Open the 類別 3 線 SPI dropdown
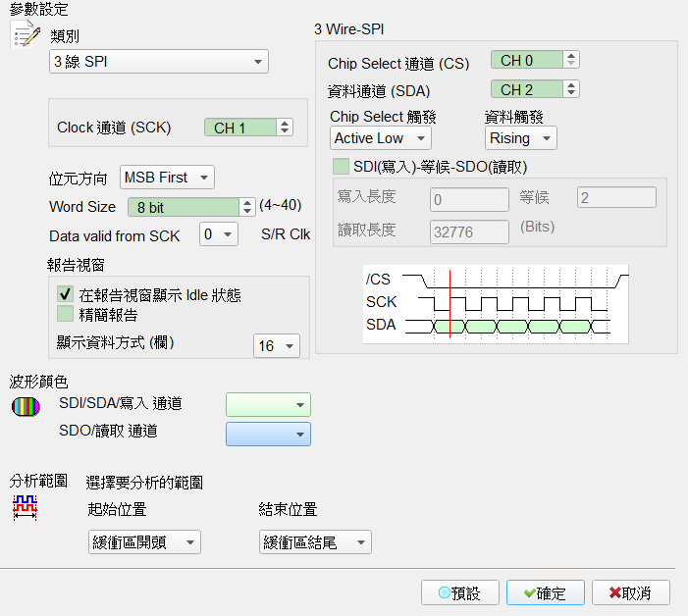 (158, 62)
